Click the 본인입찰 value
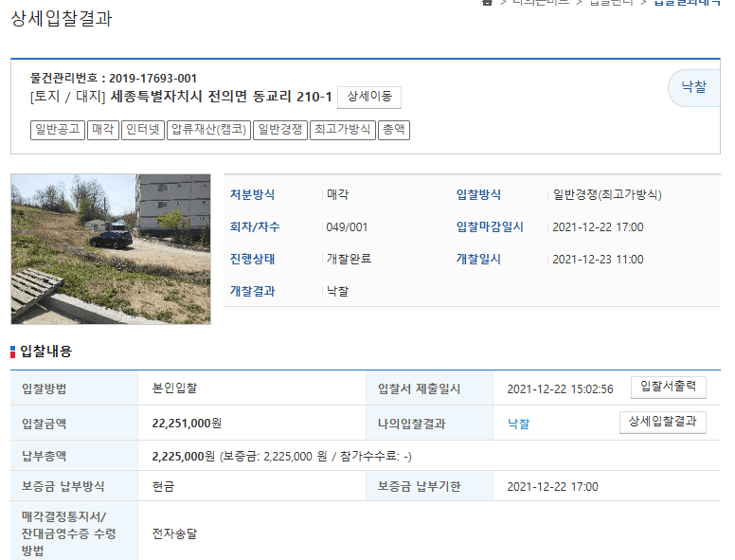 click(x=174, y=388)
